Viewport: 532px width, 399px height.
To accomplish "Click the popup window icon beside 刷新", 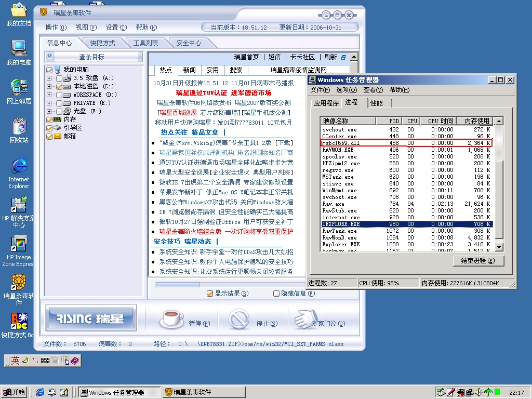I will tap(344, 57).
